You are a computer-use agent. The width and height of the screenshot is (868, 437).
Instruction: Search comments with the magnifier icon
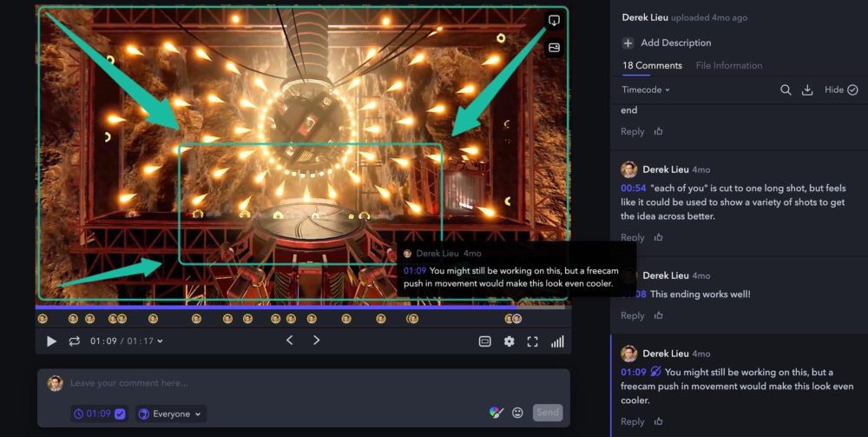click(786, 89)
